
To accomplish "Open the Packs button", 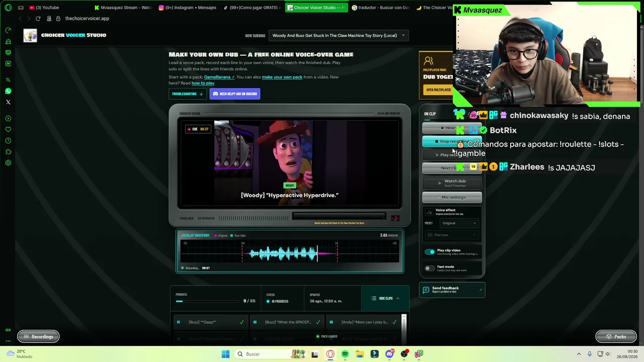I will click(616, 337).
